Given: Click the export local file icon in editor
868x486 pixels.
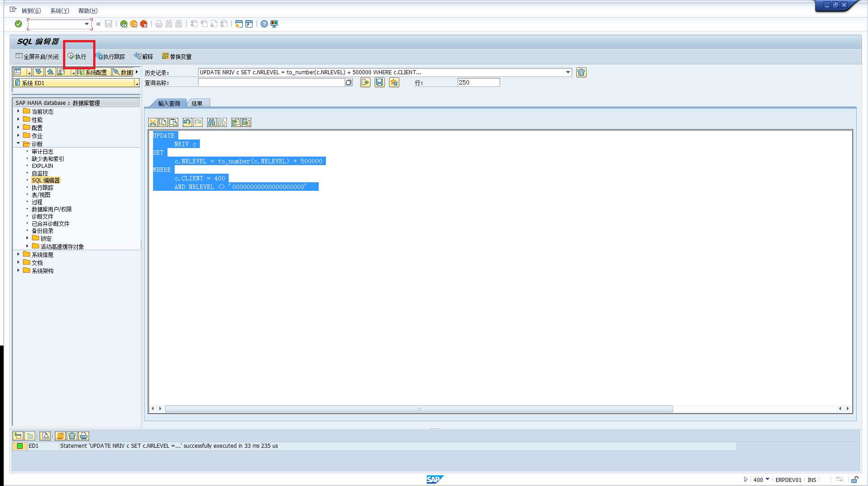Looking at the screenshot, I should pos(246,122).
